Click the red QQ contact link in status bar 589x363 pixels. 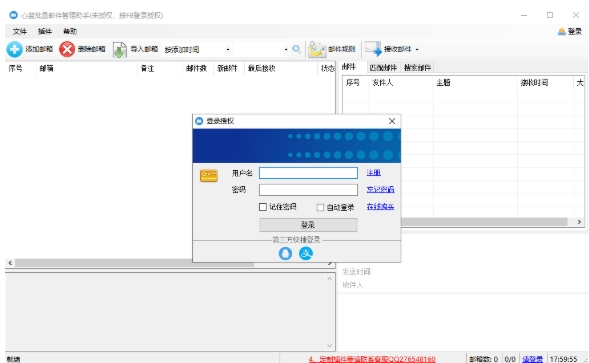point(372,359)
